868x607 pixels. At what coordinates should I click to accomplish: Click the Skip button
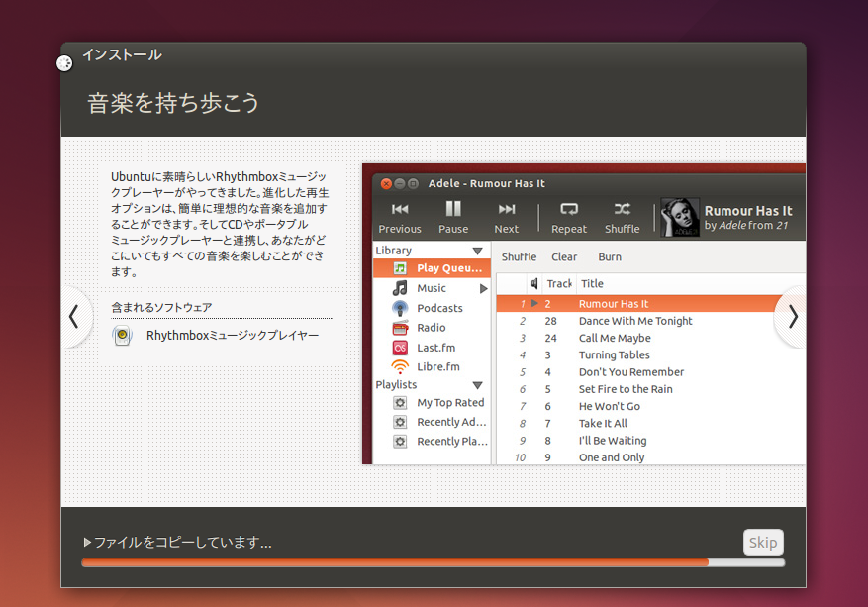[763, 542]
